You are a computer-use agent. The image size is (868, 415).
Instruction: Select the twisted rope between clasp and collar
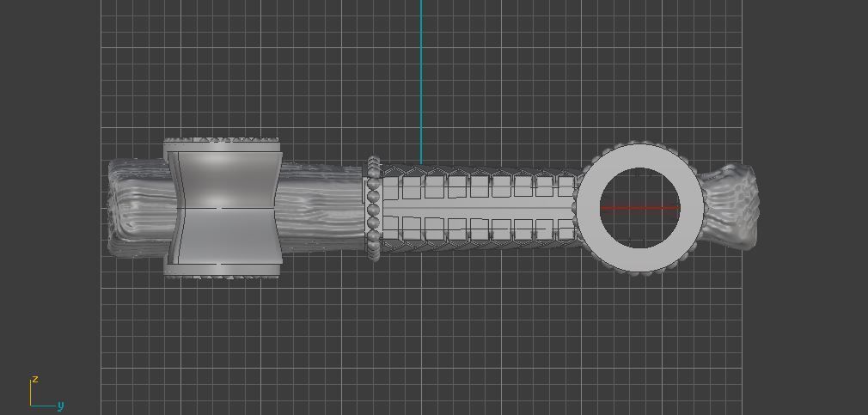323,208
